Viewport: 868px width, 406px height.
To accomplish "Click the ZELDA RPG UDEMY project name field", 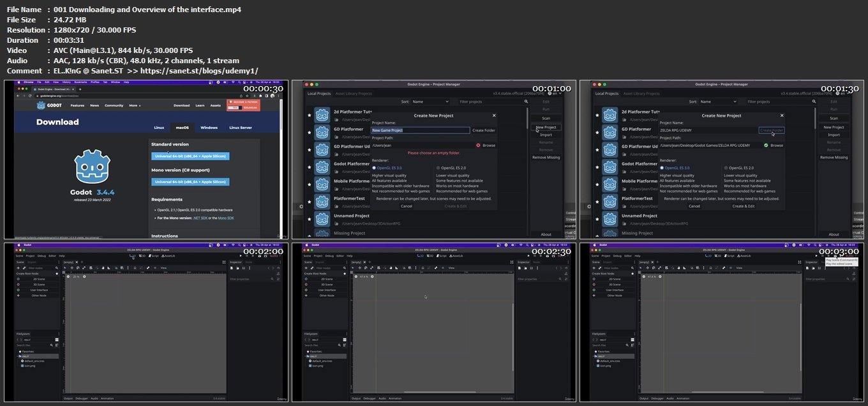I will coord(708,130).
